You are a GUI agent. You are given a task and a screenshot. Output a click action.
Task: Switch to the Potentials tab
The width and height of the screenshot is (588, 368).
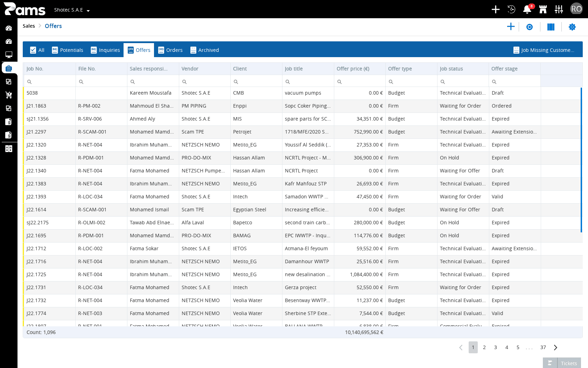pos(68,50)
